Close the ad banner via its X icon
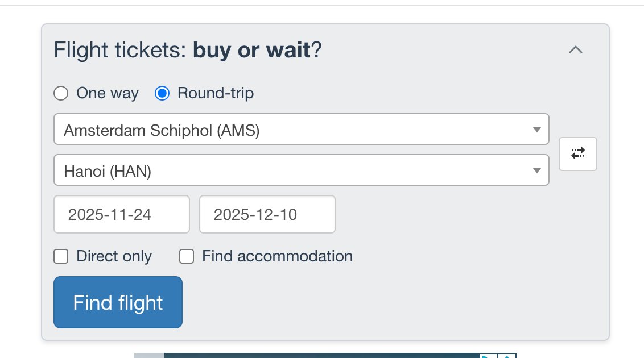644x358 pixels. 507,356
